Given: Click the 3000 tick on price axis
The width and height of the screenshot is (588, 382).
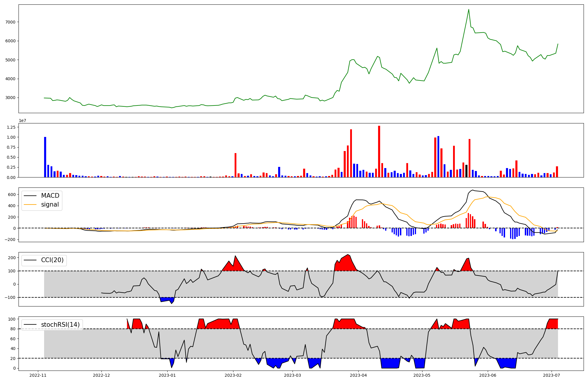Looking at the screenshot, I should click(10, 98).
